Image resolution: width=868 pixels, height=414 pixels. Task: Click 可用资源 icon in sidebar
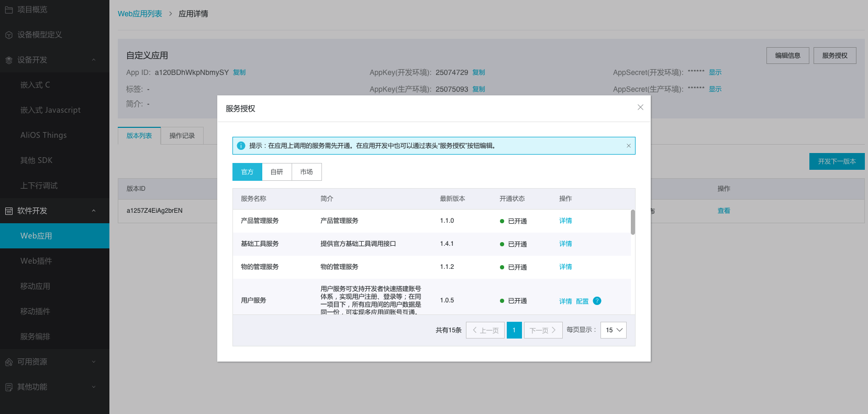tap(9, 362)
